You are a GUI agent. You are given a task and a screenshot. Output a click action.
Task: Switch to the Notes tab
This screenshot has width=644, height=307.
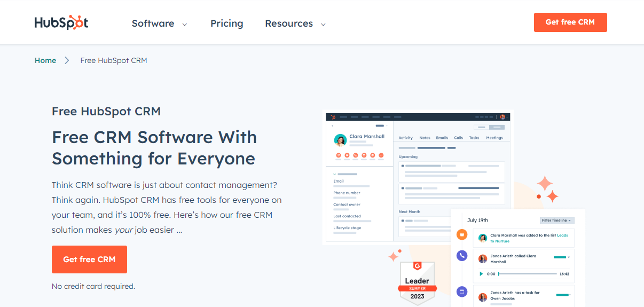pos(425,138)
